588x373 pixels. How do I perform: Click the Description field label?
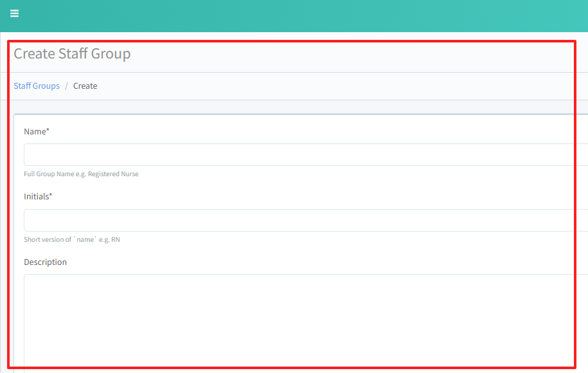(x=45, y=262)
